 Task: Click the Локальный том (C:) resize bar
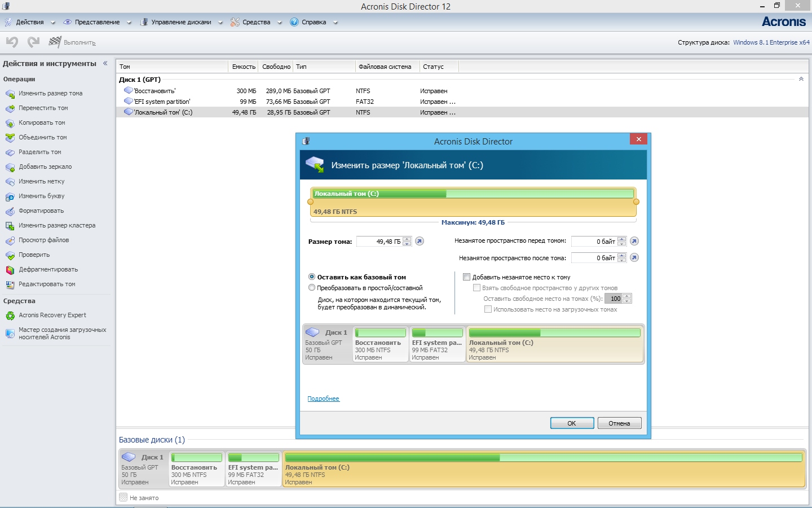pos(473,202)
